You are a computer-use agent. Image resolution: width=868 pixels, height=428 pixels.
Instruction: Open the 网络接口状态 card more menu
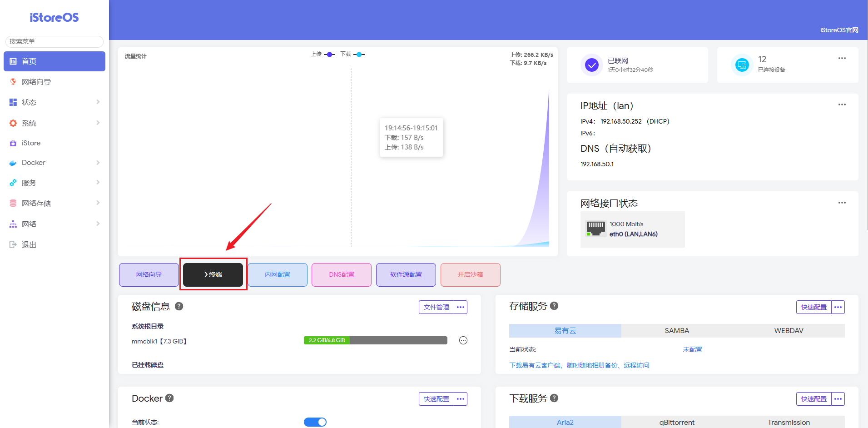tap(842, 203)
